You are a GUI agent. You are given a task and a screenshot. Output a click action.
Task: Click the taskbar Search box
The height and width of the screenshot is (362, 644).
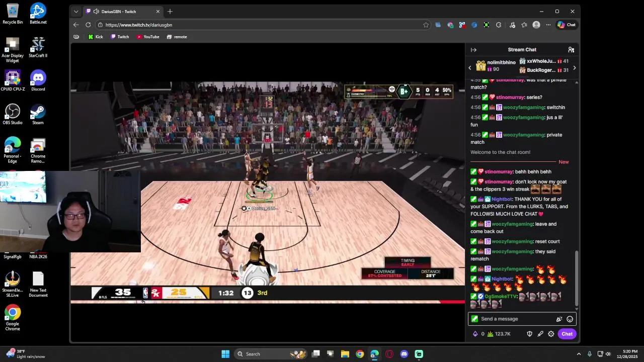coord(271,354)
